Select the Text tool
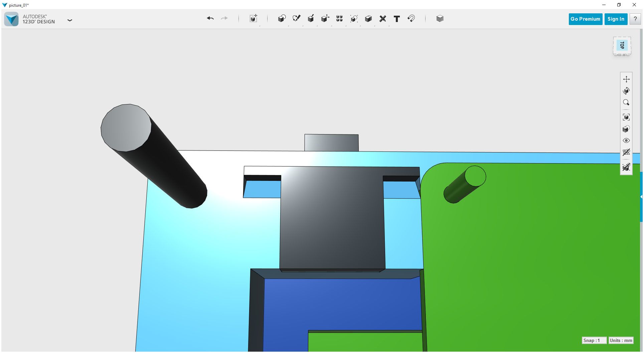The height and width of the screenshot is (353, 644). (x=397, y=19)
